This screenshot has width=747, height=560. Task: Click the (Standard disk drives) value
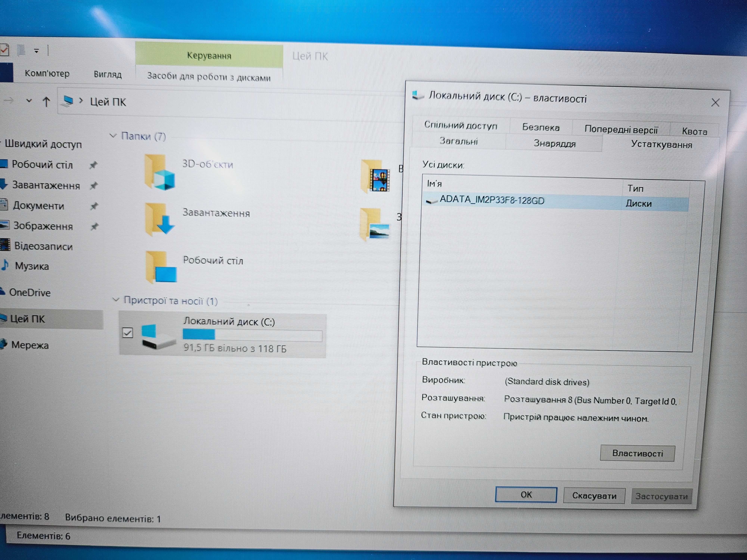[547, 382]
